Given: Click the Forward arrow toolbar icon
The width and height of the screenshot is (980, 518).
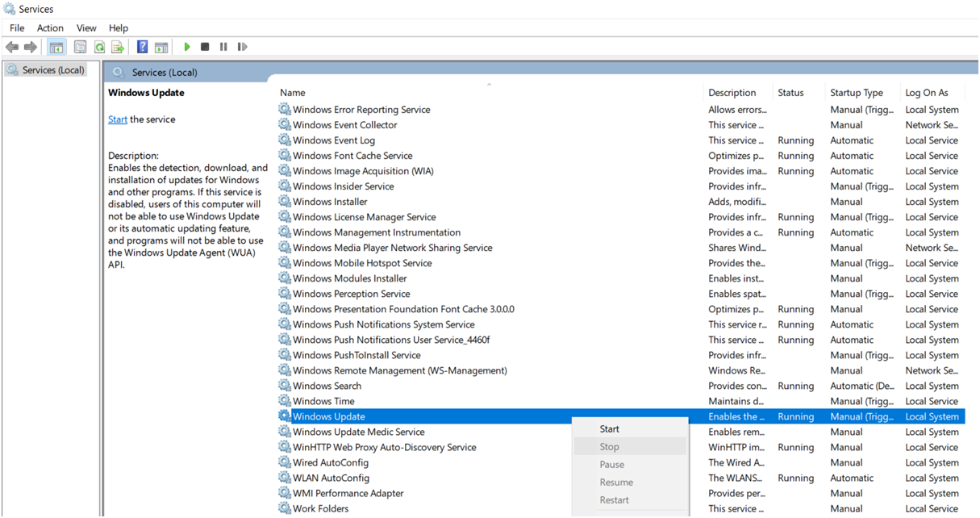Looking at the screenshot, I should coord(31,47).
